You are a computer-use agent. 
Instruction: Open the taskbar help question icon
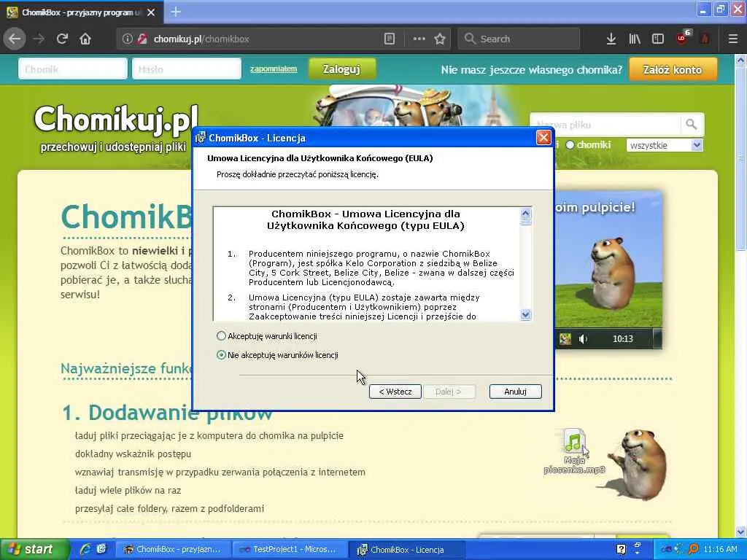(x=621, y=550)
